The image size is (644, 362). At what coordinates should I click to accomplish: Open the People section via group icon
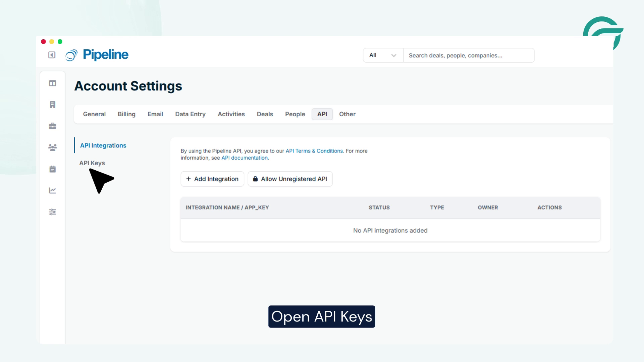click(x=52, y=147)
